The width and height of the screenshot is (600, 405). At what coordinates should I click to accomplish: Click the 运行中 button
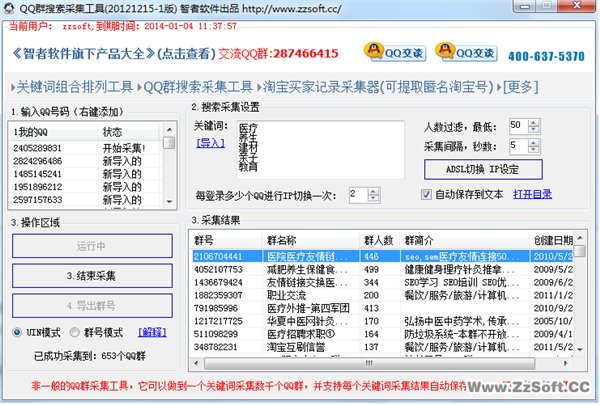[x=92, y=246]
